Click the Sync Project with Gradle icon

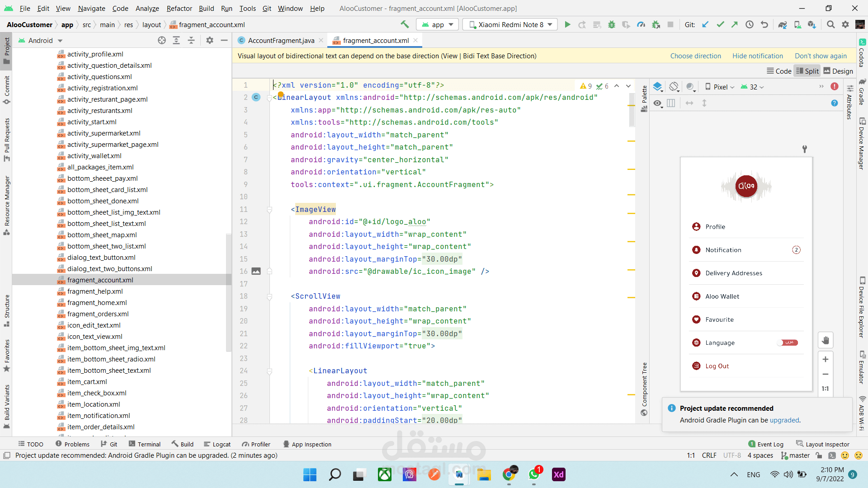(x=783, y=25)
